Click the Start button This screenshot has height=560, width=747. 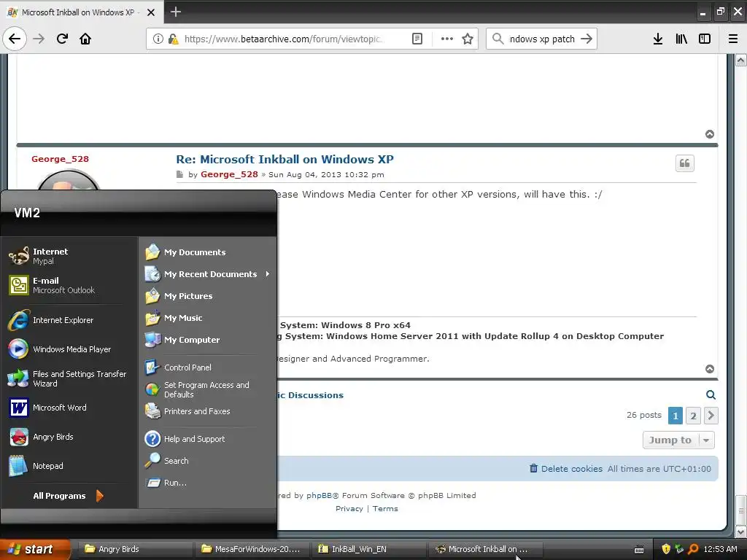(35, 549)
